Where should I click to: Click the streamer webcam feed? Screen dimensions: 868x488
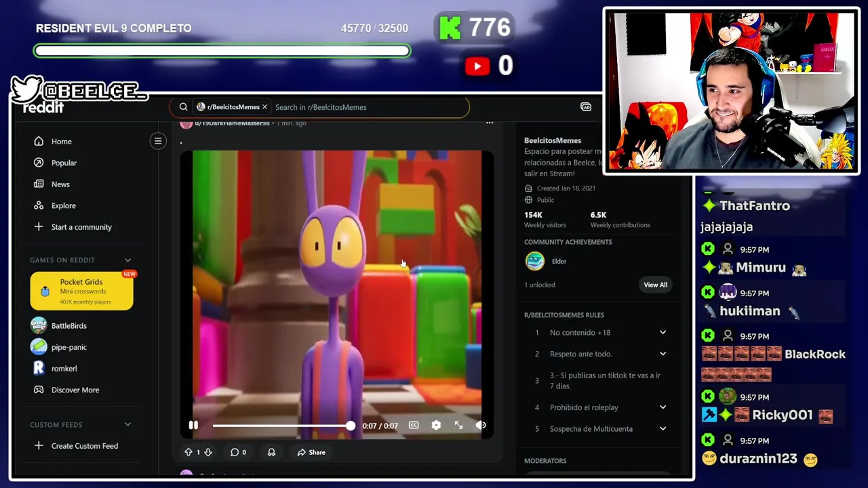pyautogui.click(x=732, y=91)
